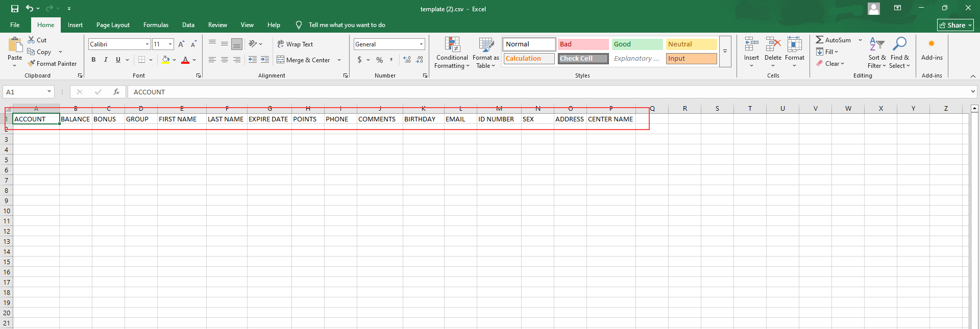Click the Save icon in title bar
The image size is (980, 329).
pos(15,9)
